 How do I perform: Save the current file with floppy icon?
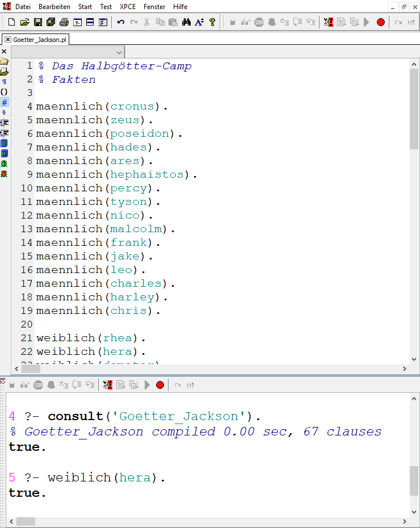tap(38, 22)
